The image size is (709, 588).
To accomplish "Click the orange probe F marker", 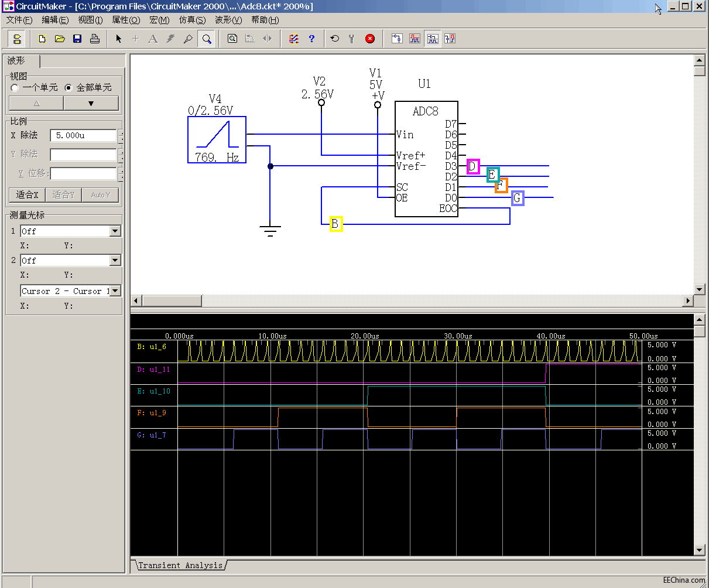I will pyautogui.click(x=501, y=186).
